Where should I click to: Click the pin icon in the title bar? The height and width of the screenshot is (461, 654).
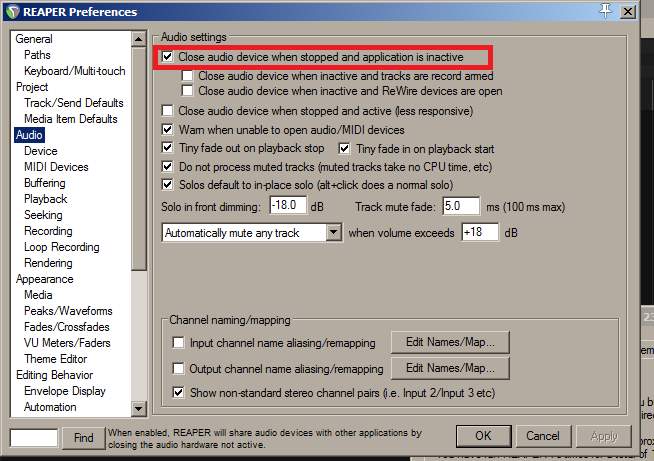tap(606, 10)
